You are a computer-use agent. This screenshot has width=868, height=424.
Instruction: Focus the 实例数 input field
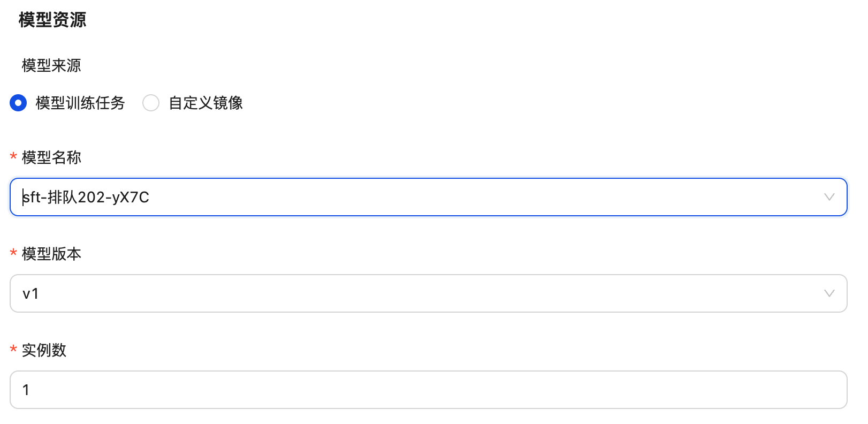click(428, 390)
